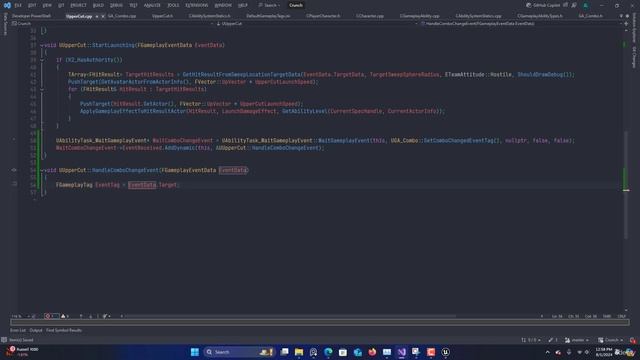Click the account profile icon
Viewport: 640px width, 360px height.
click(x=586, y=5)
